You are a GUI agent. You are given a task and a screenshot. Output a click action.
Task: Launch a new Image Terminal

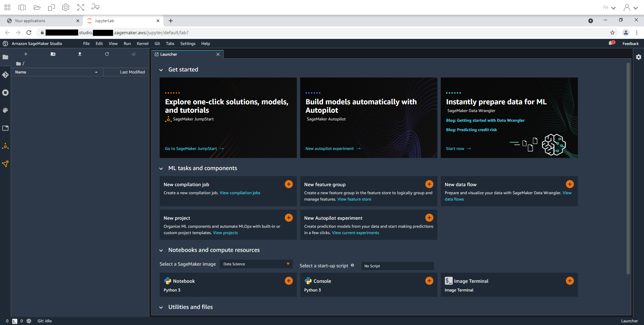[570, 281]
